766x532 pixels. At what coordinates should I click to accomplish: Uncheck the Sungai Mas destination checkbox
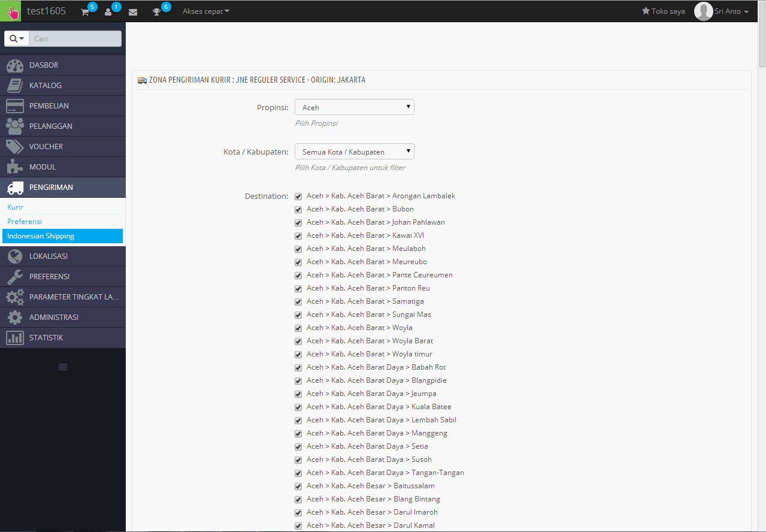[298, 315]
